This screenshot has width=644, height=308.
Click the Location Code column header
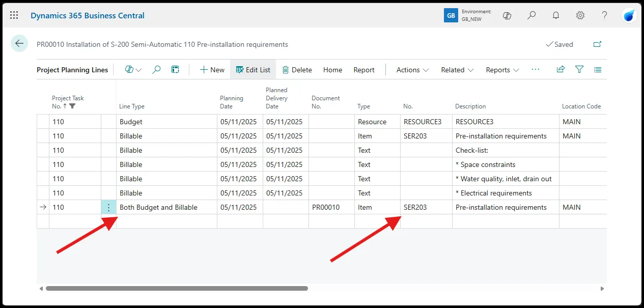tap(581, 106)
